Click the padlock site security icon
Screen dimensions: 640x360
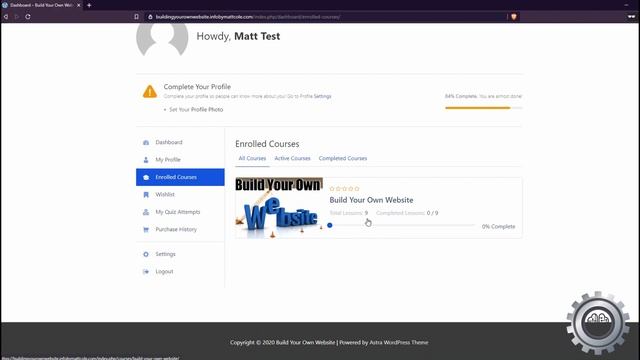point(150,17)
